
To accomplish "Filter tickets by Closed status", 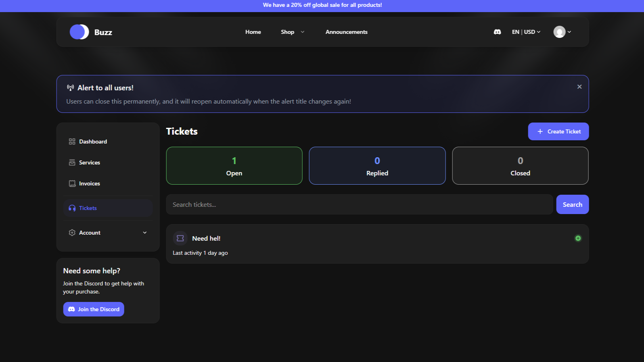I will tap(520, 166).
